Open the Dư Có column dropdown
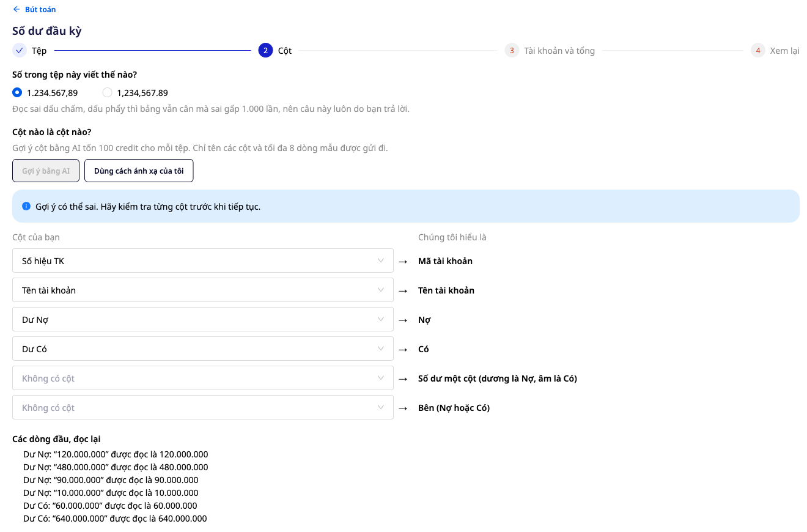 click(x=203, y=349)
